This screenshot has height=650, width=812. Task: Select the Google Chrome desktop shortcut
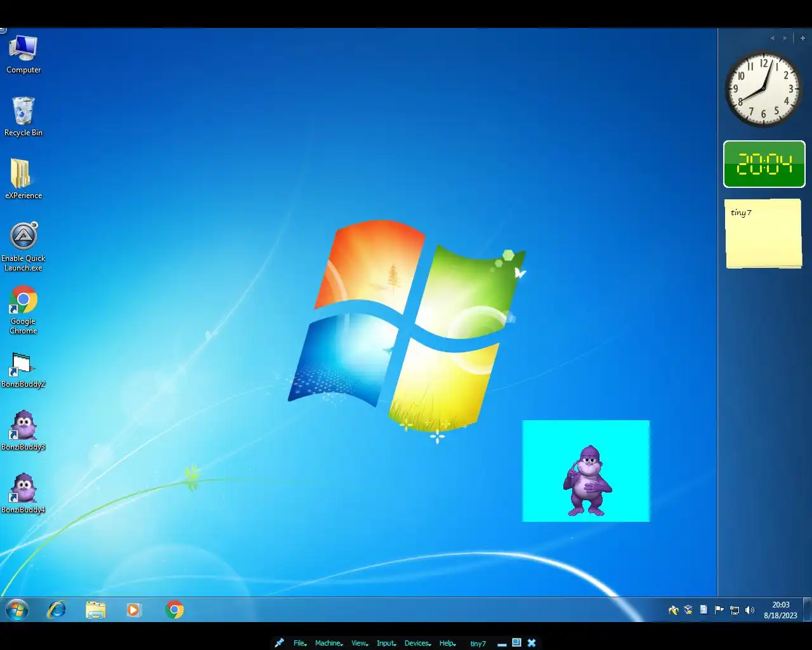click(23, 310)
